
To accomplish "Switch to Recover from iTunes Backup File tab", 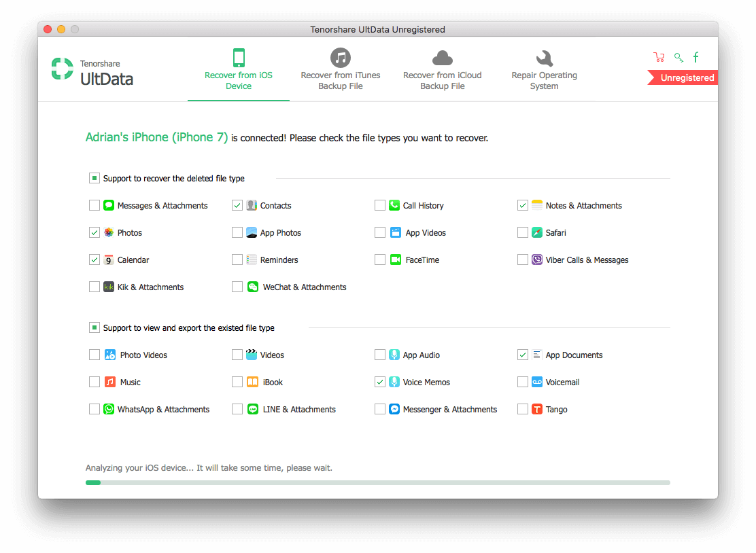I will [x=341, y=69].
